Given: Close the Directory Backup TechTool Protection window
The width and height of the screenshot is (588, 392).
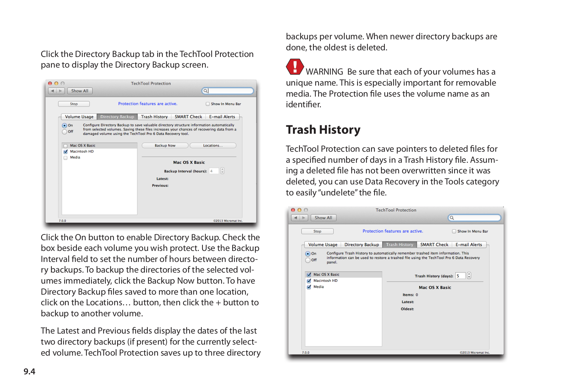Looking at the screenshot, I should [50, 83].
